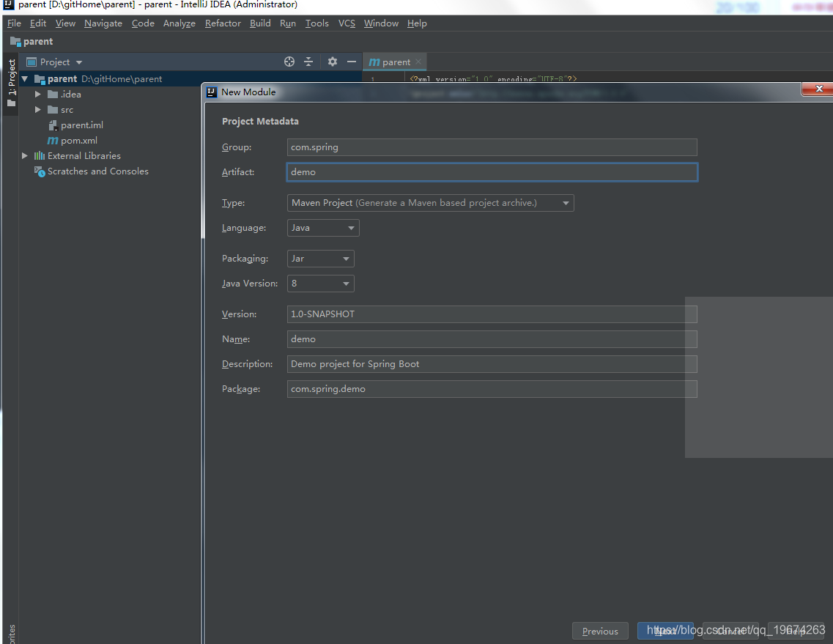Click the Maven icon on parent tab
The image size is (833, 644).
[374, 62]
